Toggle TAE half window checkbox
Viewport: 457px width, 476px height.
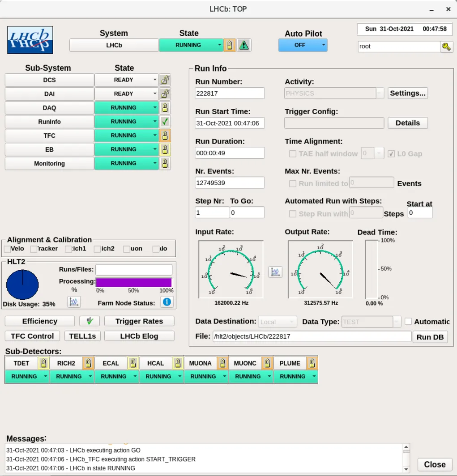292,154
